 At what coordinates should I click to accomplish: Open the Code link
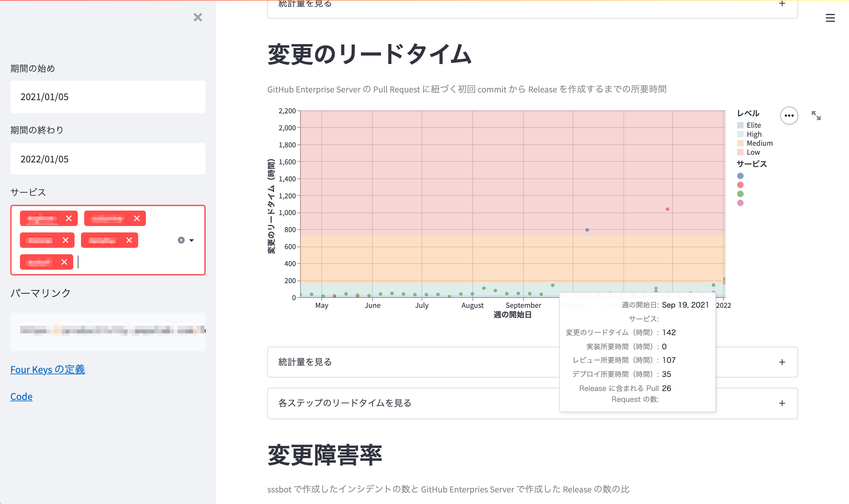coord(21,396)
